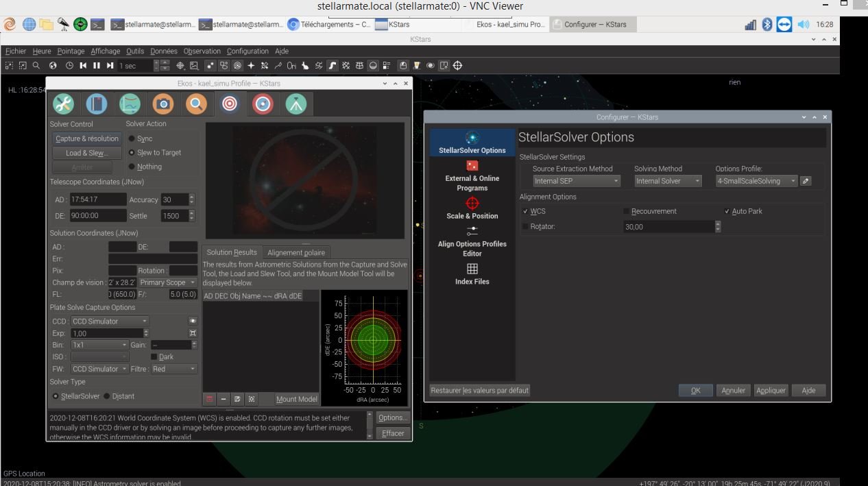The image size is (868, 486).
Task: Select the Nothing solver action
Action: 145,167
